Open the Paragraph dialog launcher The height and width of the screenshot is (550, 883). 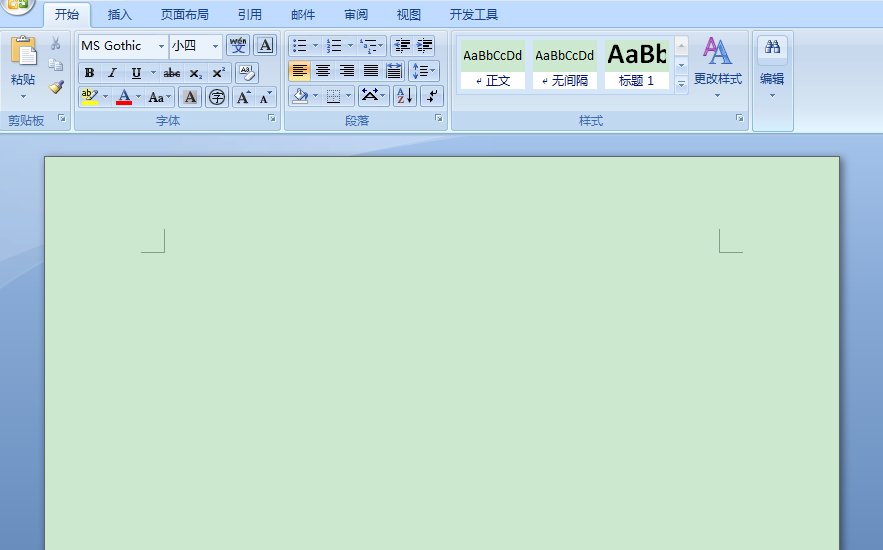(x=438, y=118)
